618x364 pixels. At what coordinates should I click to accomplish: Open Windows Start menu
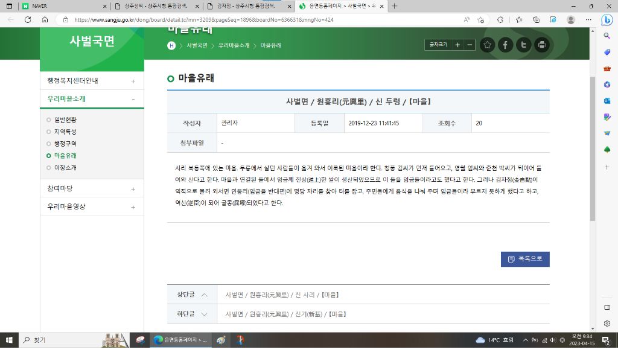click(9, 340)
